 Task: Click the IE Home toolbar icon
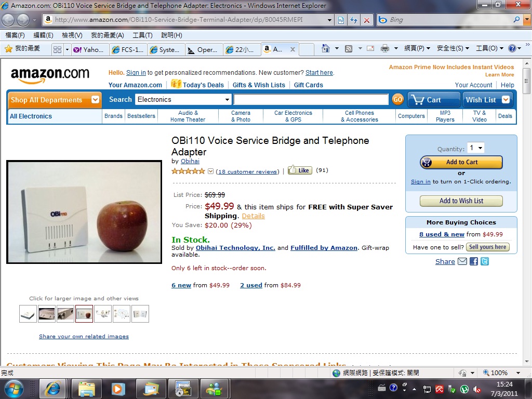325,49
